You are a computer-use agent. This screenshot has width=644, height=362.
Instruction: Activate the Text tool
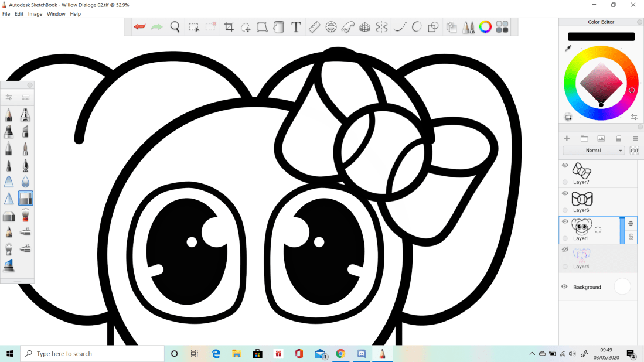pos(296,27)
